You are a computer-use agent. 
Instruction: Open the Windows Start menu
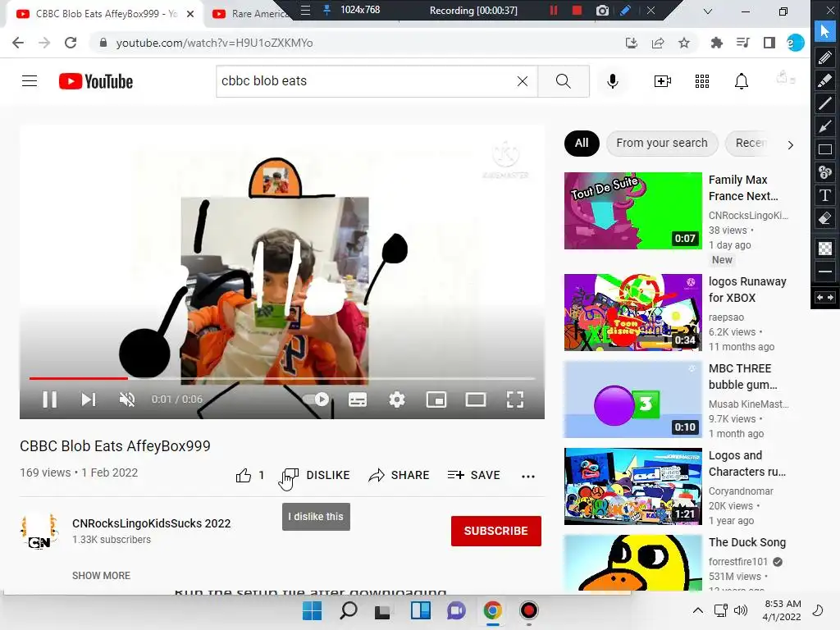(x=313, y=610)
